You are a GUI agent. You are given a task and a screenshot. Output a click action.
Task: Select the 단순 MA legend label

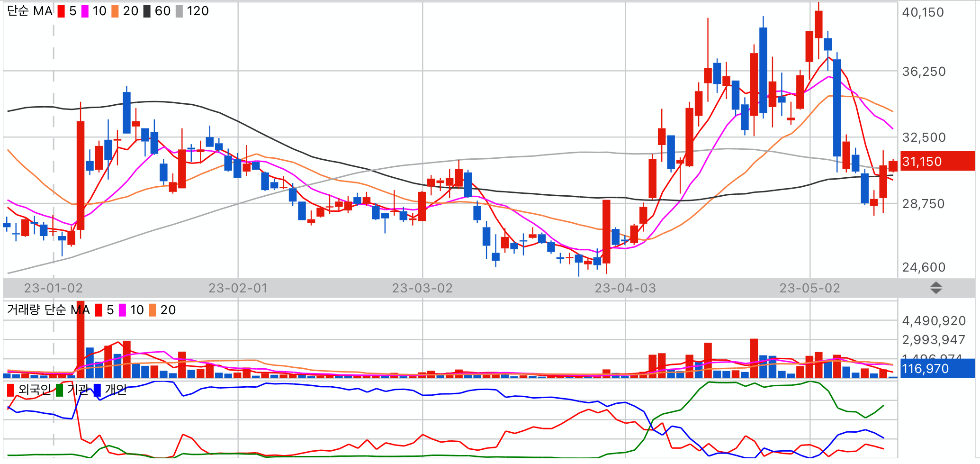point(30,11)
